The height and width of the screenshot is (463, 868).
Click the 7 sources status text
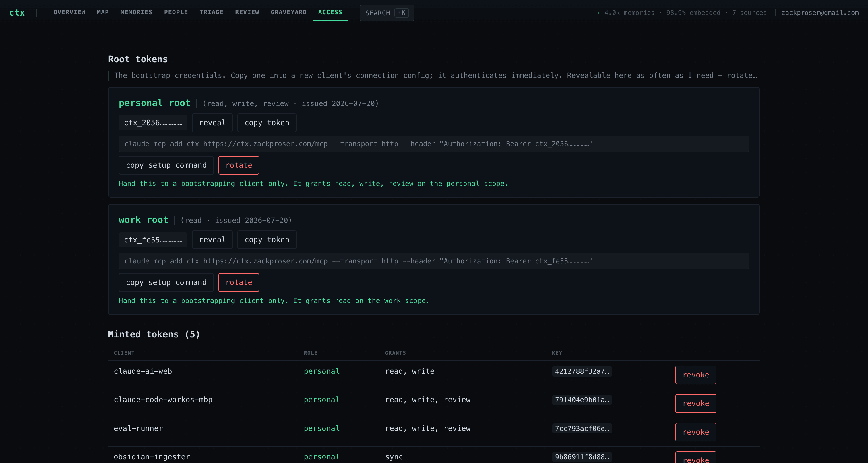click(749, 13)
